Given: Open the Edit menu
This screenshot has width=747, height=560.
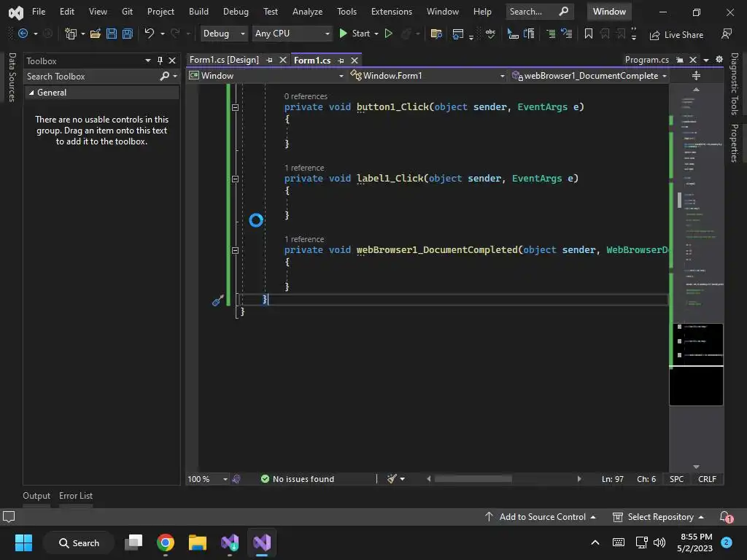Looking at the screenshot, I should pyautogui.click(x=66, y=12).
